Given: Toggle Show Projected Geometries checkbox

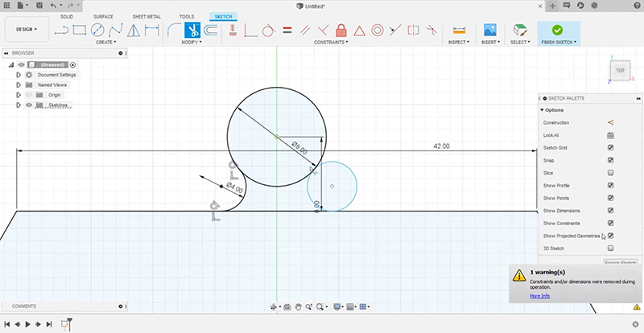Looking at the screenshot, I should 610,236.
